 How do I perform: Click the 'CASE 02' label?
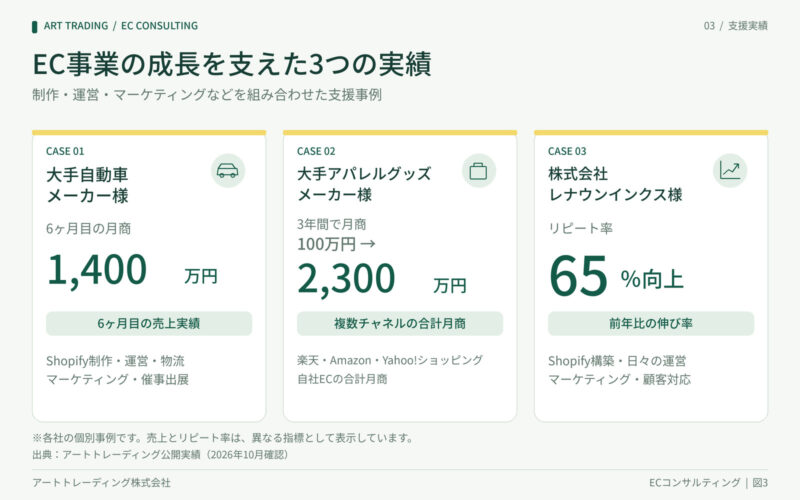pos(316,151)
